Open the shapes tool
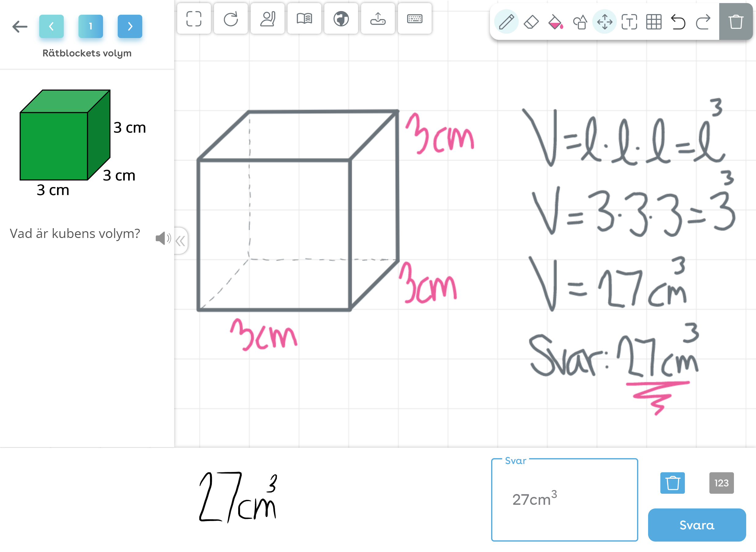This screenshot has height=552, width=756. tap(580, 22)
